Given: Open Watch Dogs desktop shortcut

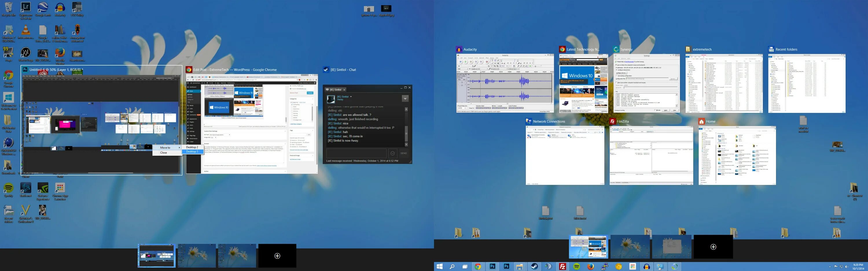Looking at the screenshot, I should click(26, 55).
